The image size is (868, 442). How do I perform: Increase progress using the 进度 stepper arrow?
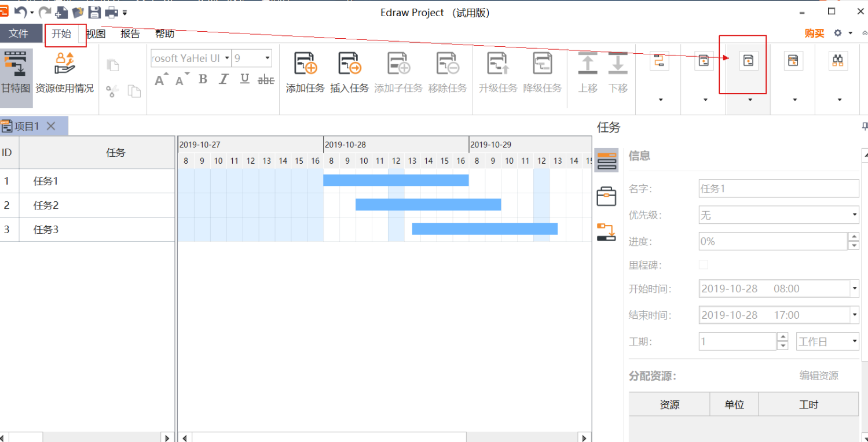pyautogui.click(x=854, y=237)
